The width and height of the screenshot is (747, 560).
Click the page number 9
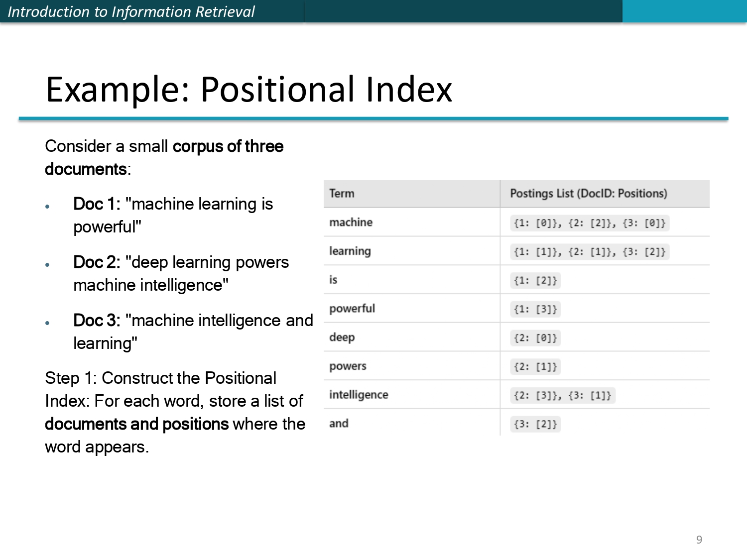point(699,539)
